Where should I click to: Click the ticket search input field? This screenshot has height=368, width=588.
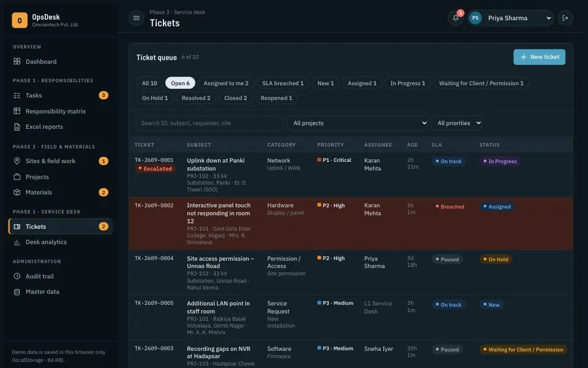[x=209, y=123]
